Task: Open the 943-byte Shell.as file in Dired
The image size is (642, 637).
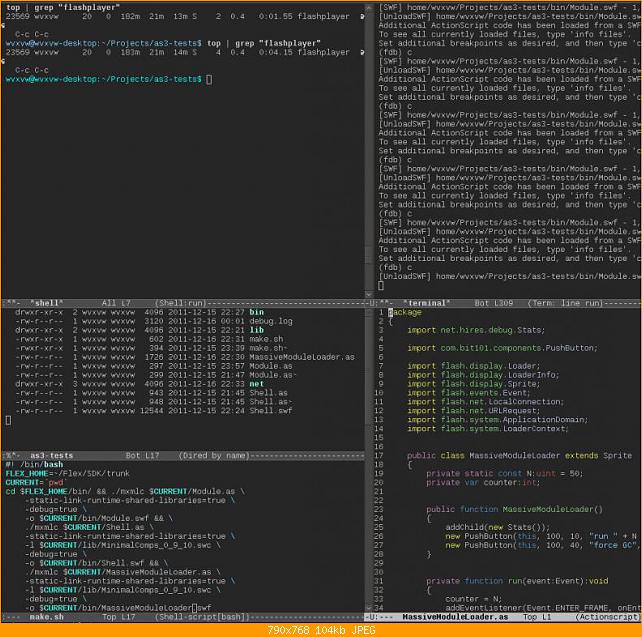Action: [x=268, y=393]
